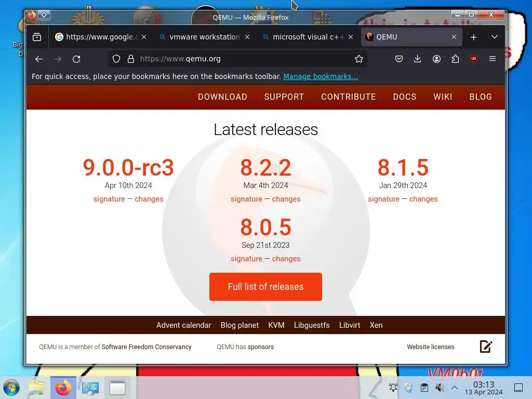Click the edit page pencil icon

click(x=486, y=347)
